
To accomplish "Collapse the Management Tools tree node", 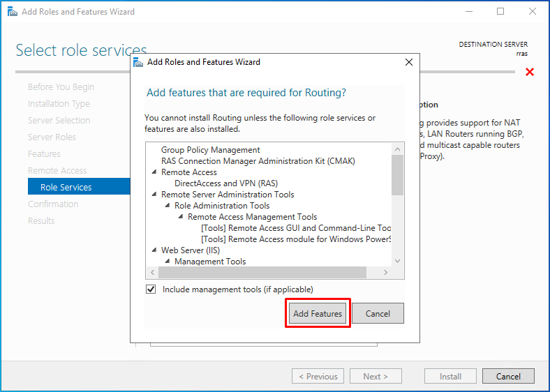I will tap(168, 262).
